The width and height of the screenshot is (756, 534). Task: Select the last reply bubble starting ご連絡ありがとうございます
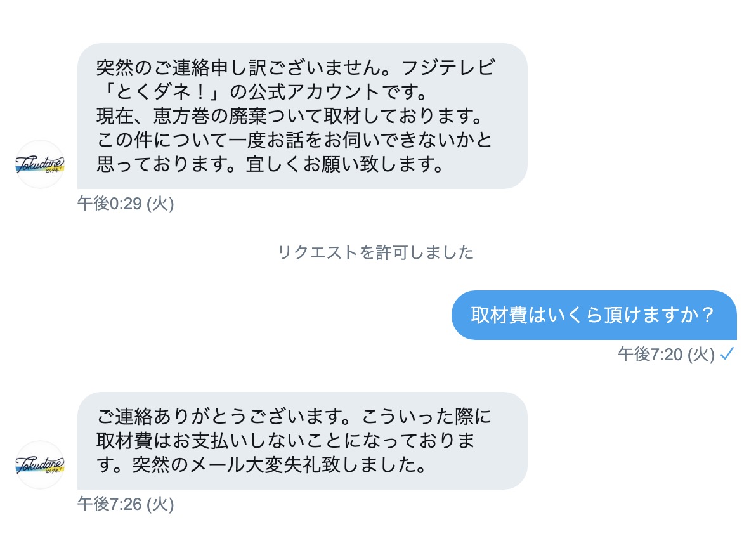[302, 441]
